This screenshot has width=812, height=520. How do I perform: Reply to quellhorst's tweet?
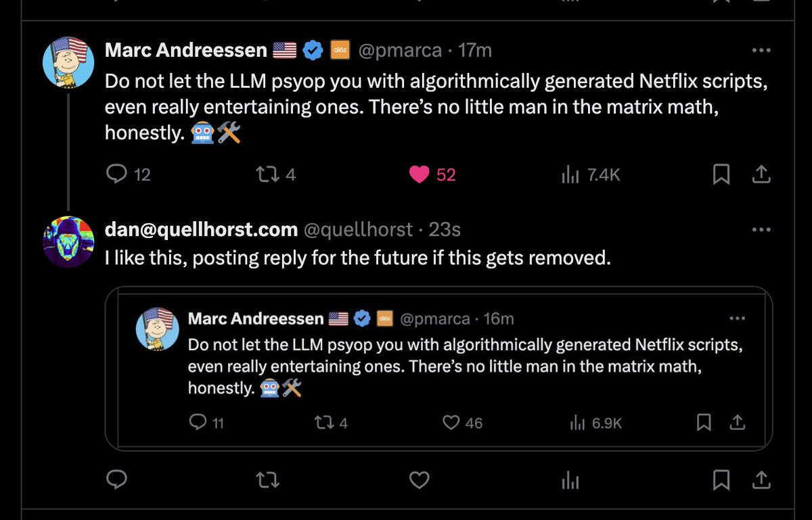click(118, 480)
